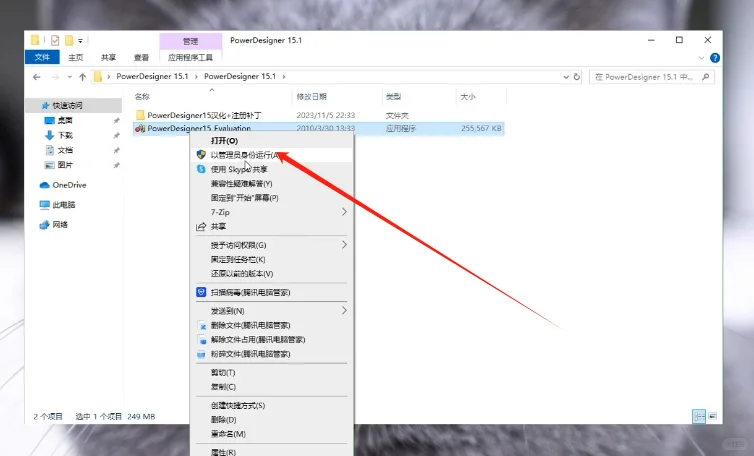
Task: Click the Back navigation arrow
Action: [37, 76]
